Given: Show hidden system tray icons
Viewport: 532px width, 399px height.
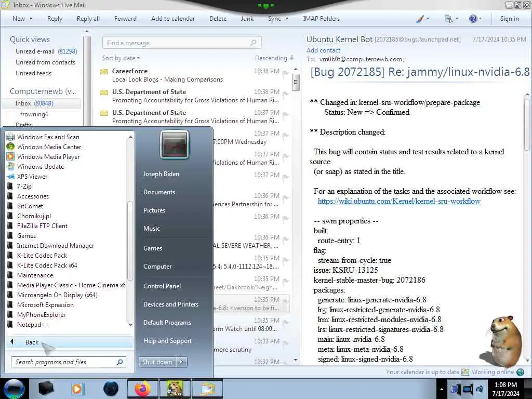Looking at the screenshot, I should tap(442, 389).
